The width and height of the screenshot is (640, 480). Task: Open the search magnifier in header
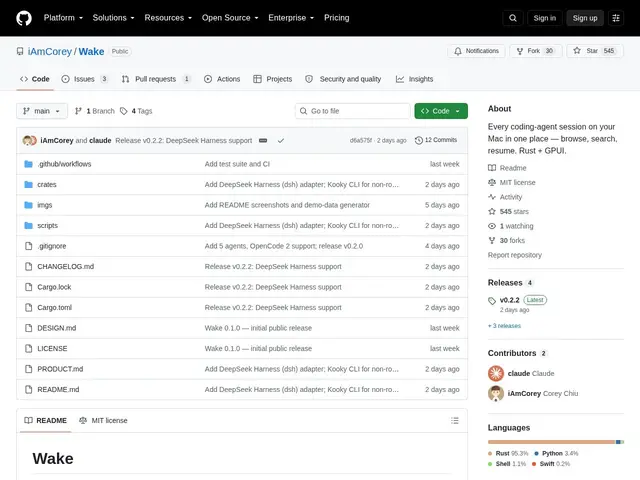513,18
